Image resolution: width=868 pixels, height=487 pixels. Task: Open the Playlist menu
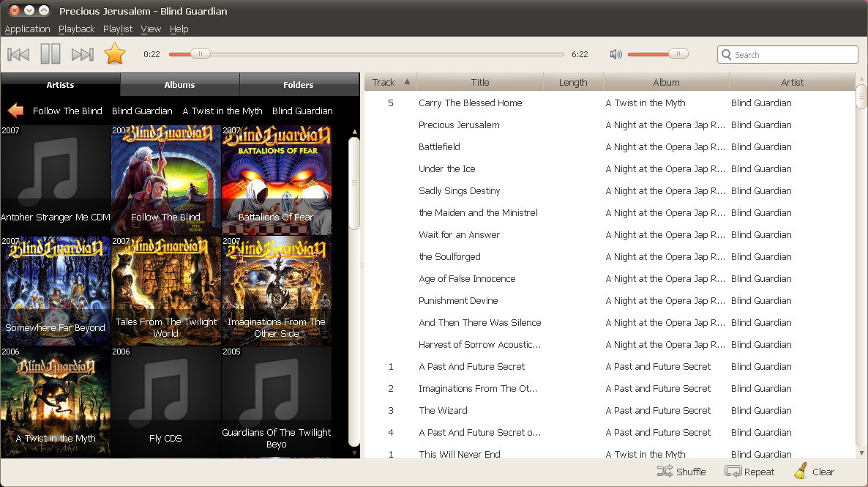pos(118,29)
